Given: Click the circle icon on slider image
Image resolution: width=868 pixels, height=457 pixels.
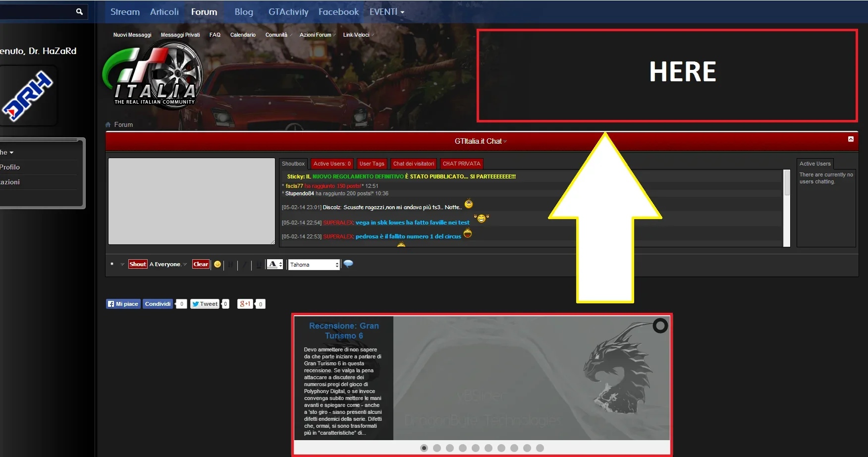Looking at the screenshot, I should tap(660, 326).
